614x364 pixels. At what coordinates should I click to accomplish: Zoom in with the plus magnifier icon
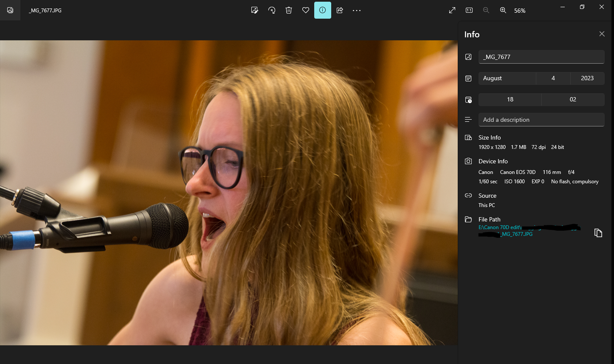(x=503, y=10)
